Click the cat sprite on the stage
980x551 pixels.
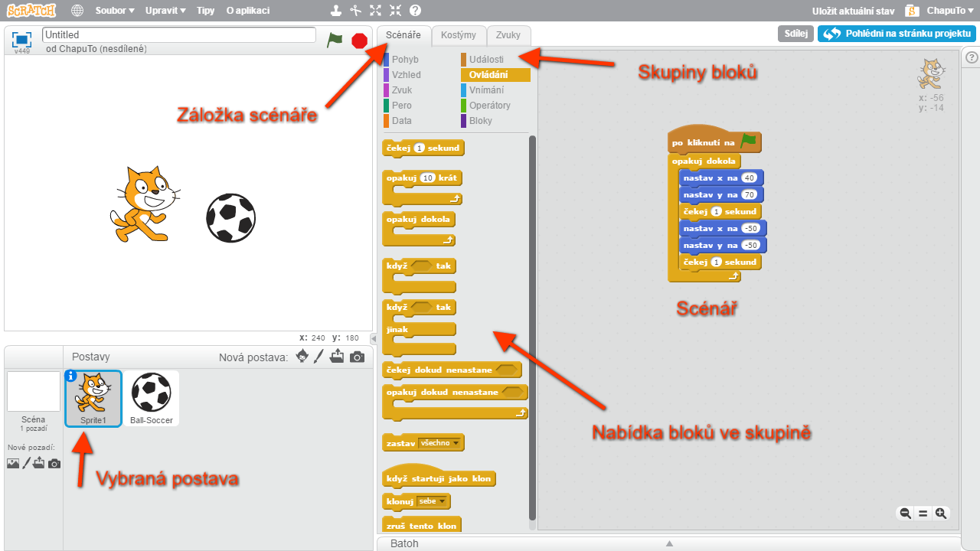pos(144,204)
